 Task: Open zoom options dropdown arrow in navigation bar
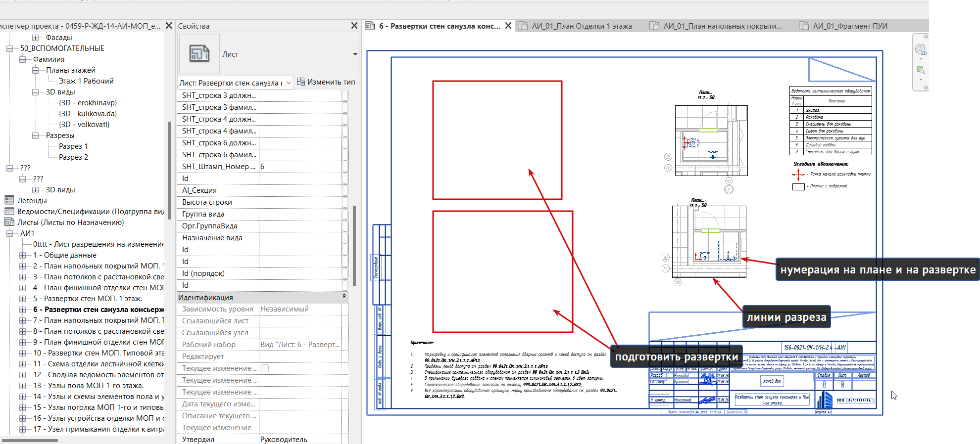[x=921, y=79]
